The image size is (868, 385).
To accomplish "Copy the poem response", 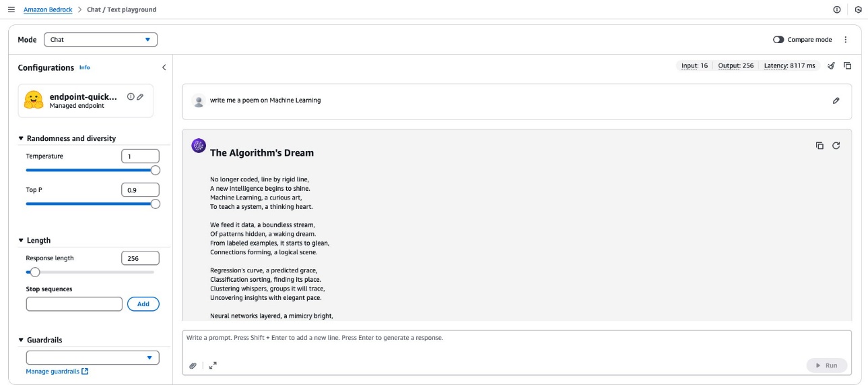I will coord(820,146).
